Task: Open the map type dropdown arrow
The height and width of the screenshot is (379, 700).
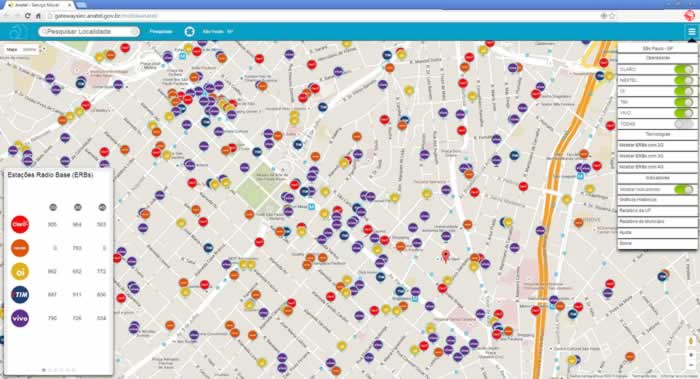Action: click(43, 50)
